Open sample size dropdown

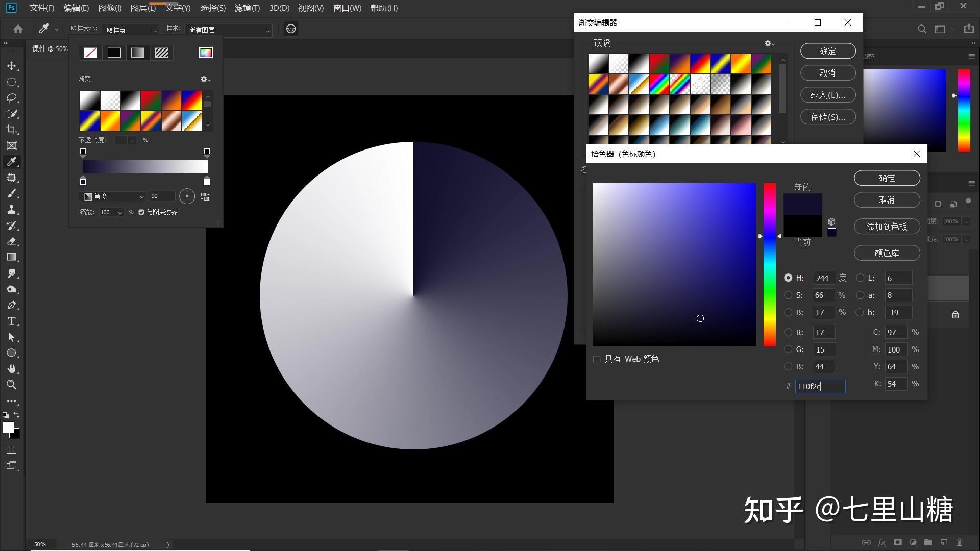tap(131, 30)
